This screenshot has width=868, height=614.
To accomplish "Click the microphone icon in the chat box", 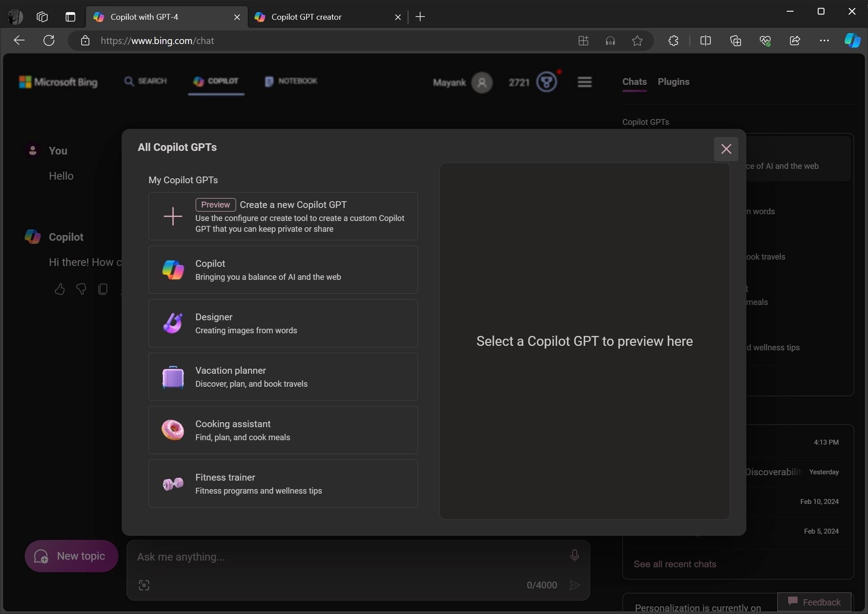I will pos(574,556).
